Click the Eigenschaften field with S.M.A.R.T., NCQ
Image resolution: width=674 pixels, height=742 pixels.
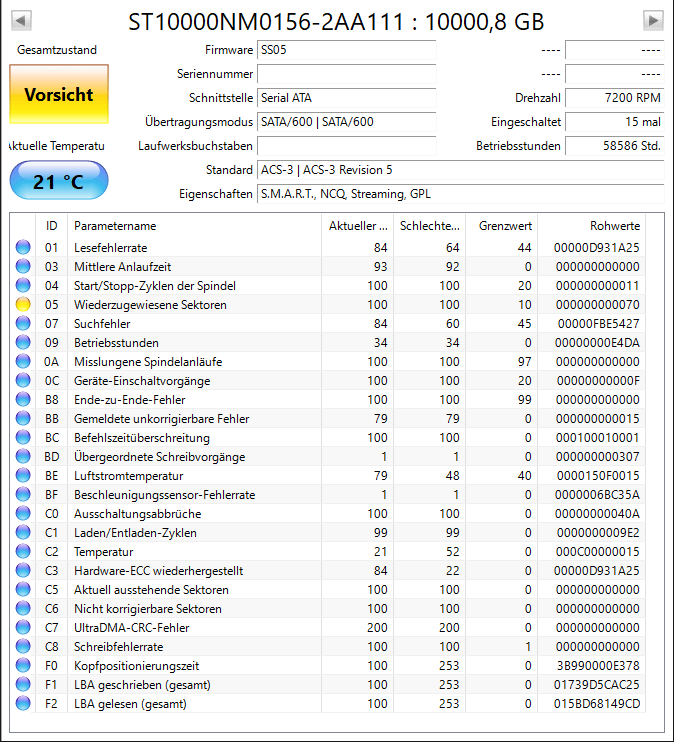pos(461,194)
